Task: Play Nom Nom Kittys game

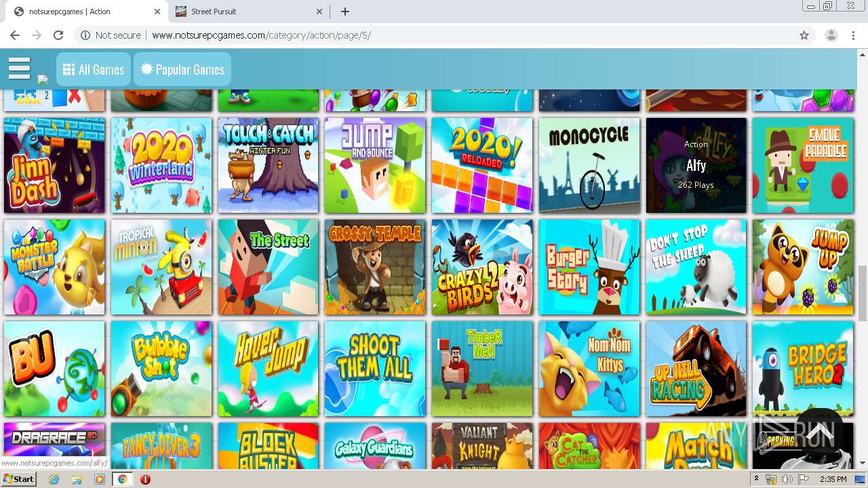Action: (589, 369)
